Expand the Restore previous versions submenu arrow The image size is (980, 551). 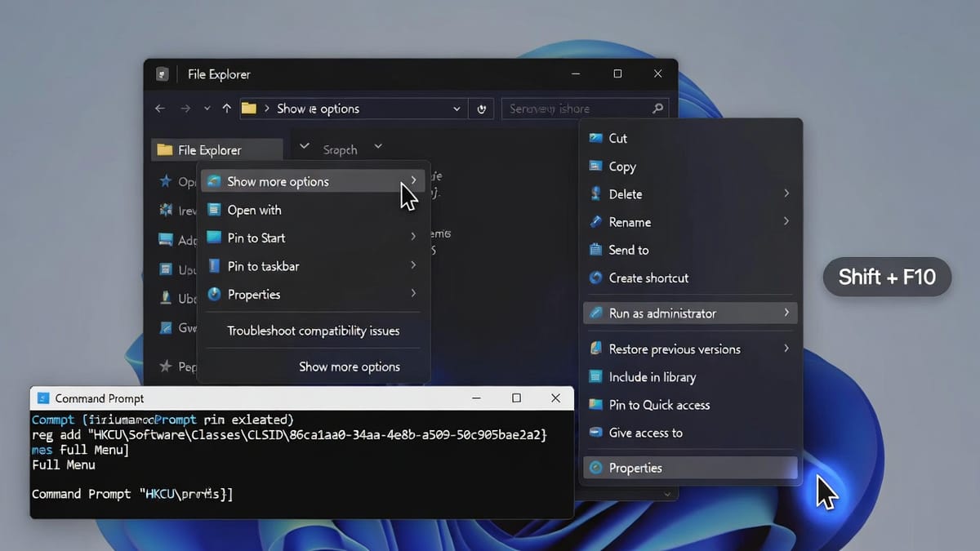tap(786, 349)
